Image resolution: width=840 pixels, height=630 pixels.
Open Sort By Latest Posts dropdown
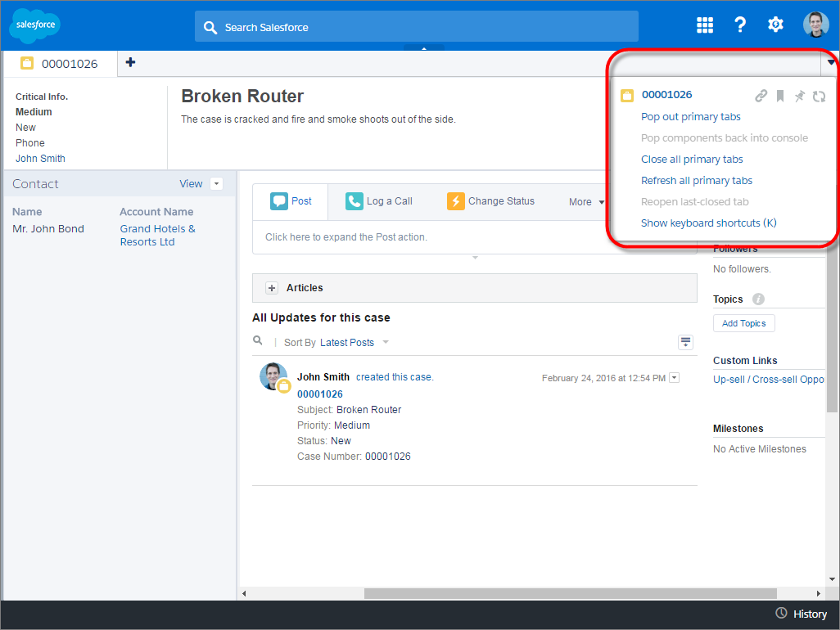coord(355,343)
